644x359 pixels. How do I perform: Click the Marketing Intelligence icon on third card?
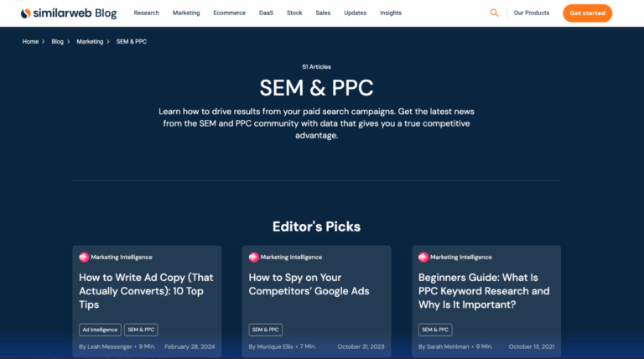(x=423, y=258)
